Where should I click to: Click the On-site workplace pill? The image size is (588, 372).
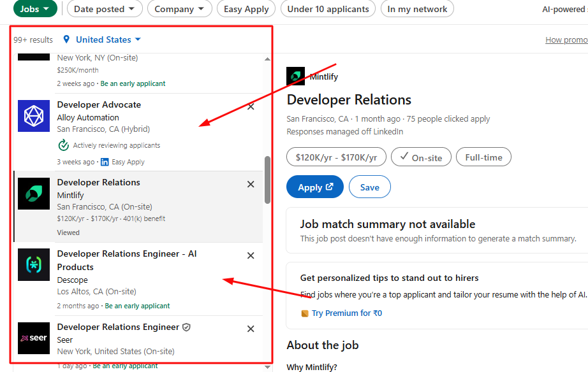[x=421, y=157]
